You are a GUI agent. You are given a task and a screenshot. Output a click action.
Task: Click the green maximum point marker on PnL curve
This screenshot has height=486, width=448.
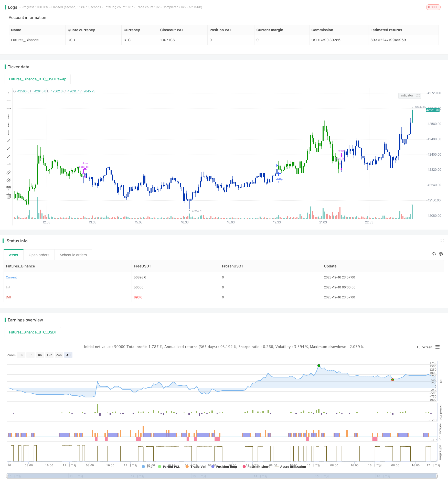(x=319, y=365)
